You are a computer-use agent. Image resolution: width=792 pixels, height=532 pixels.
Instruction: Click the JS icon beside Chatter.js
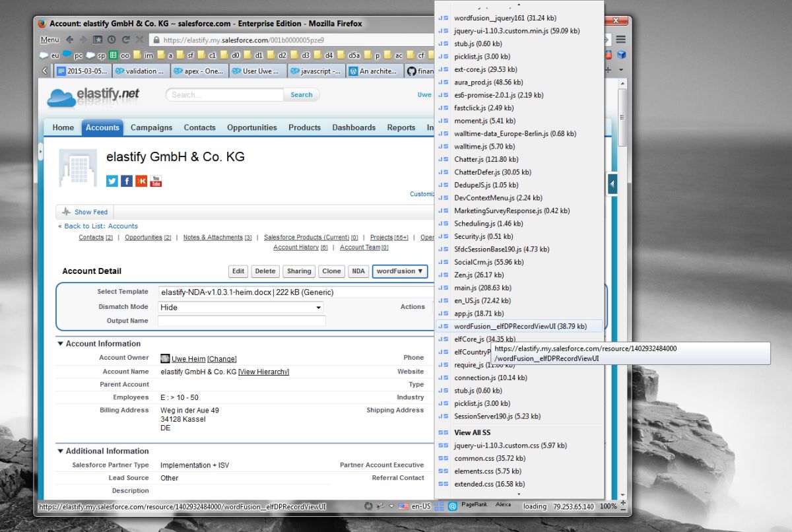(444, 159)
